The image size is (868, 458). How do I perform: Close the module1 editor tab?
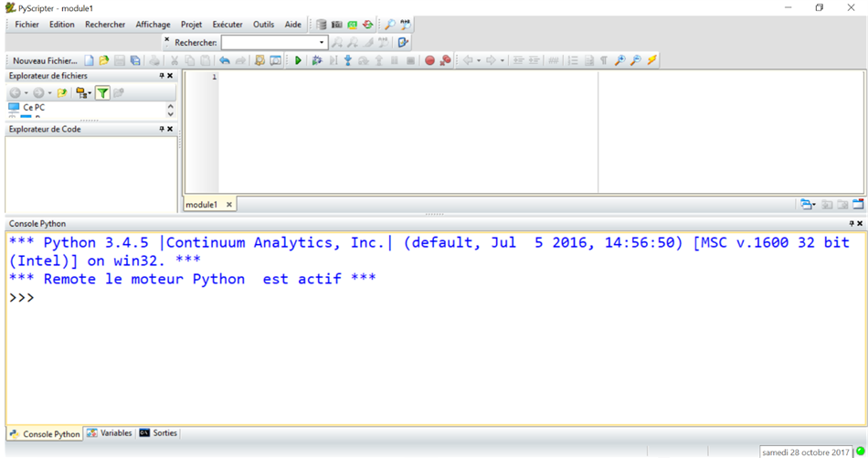click(229, 205)
